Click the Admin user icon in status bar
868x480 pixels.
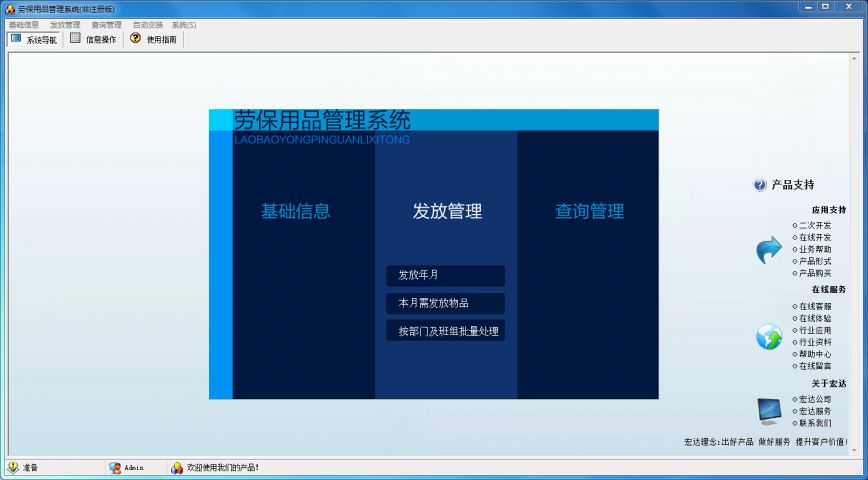[x=115, y=467]
